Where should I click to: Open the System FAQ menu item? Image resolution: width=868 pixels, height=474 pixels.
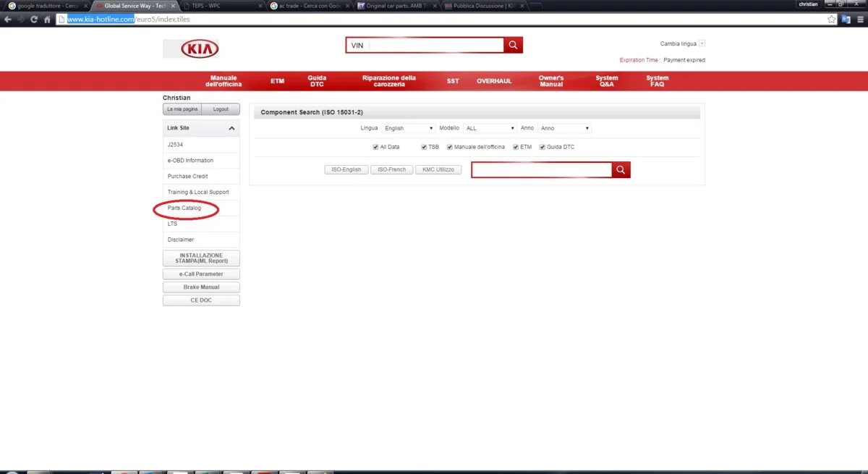tap(658, 81)
